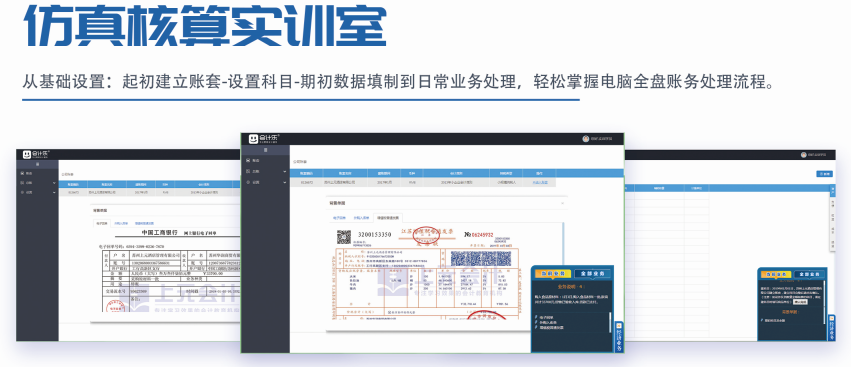Viewport: 851px width, 367px height.
Task: Click the 会计乐 logo in the left window
Action: (x=35, y=155)
